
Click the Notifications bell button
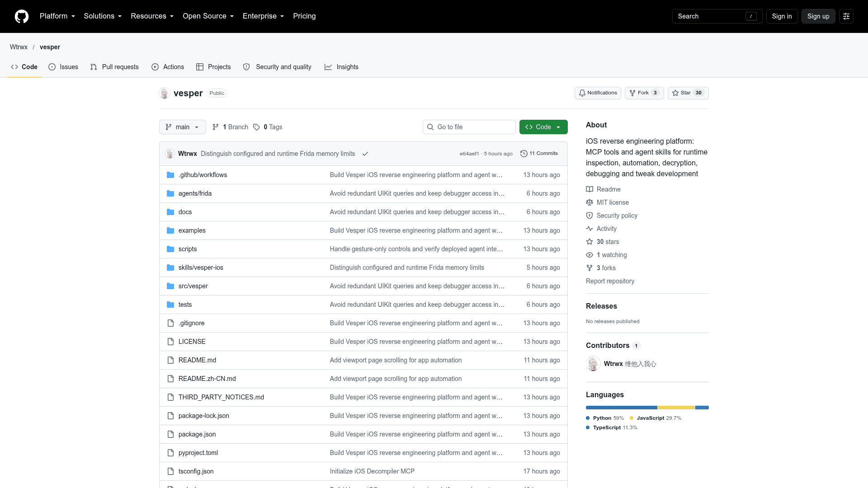pyautogui.click(x=598, y=93)
